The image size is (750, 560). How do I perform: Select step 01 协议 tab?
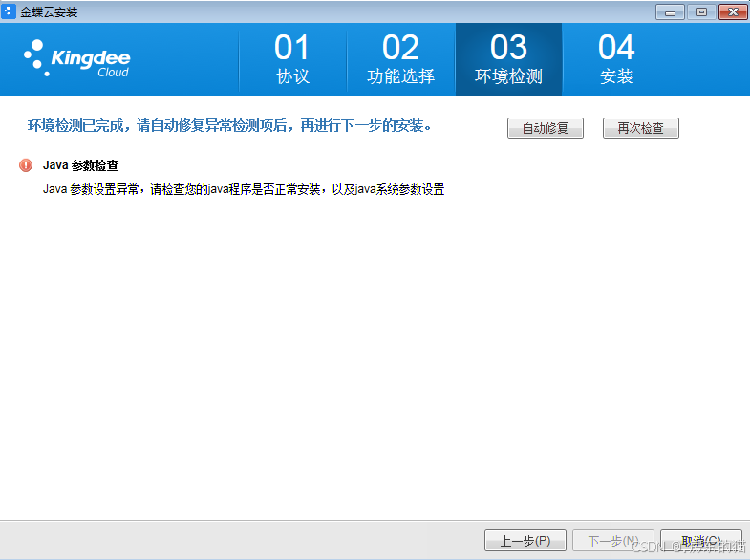pyautogui.click(x=292, y=59)
